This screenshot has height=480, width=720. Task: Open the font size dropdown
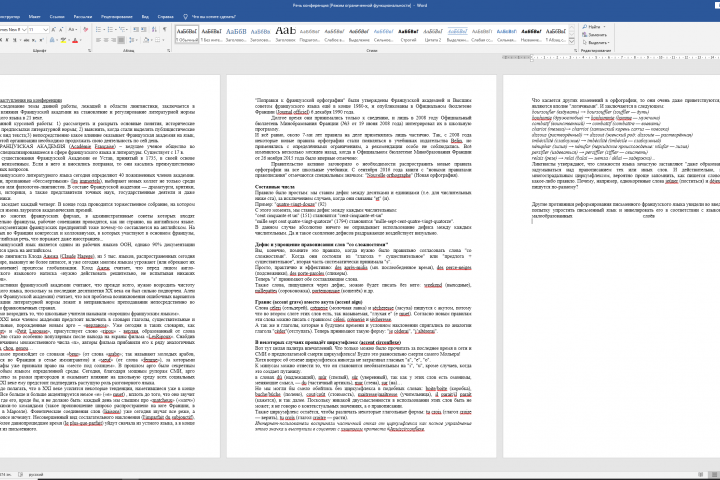point(45,29)
